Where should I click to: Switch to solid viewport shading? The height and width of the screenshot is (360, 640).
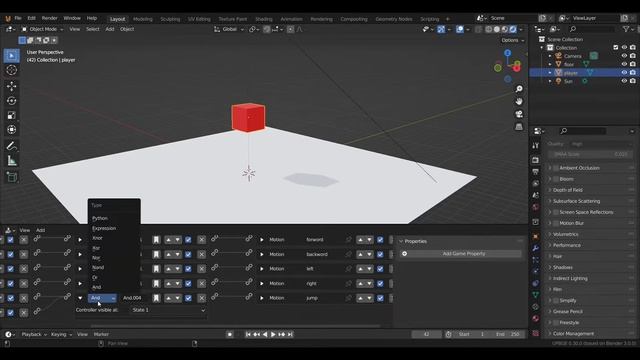point(497,29)
